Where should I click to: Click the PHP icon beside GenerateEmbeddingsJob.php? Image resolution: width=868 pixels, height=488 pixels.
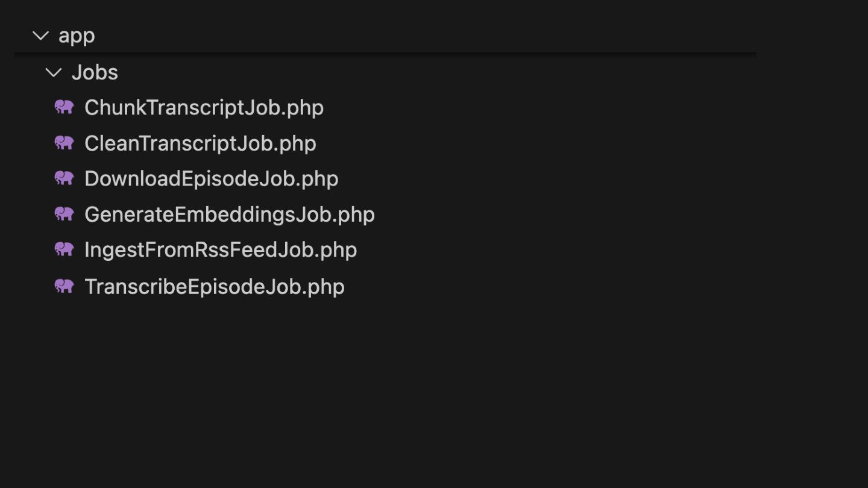coord(64,214)
